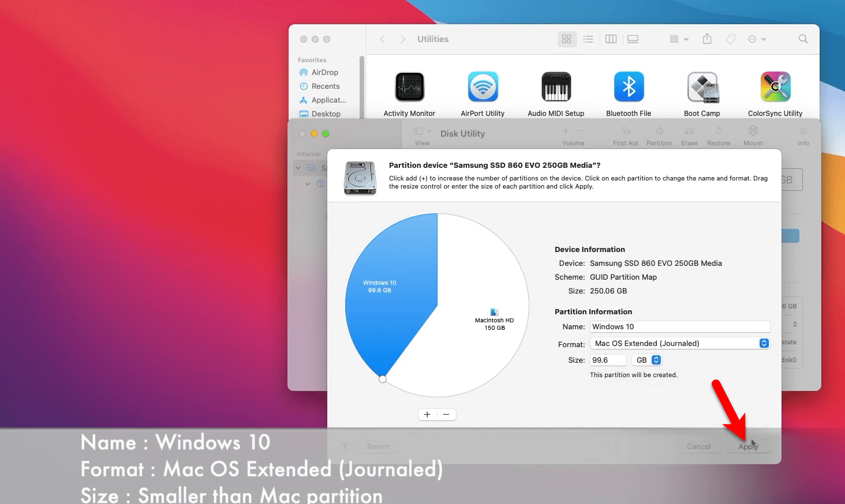Switch Finder to list view
Screen dimensions: 845x504
[588, 39]
